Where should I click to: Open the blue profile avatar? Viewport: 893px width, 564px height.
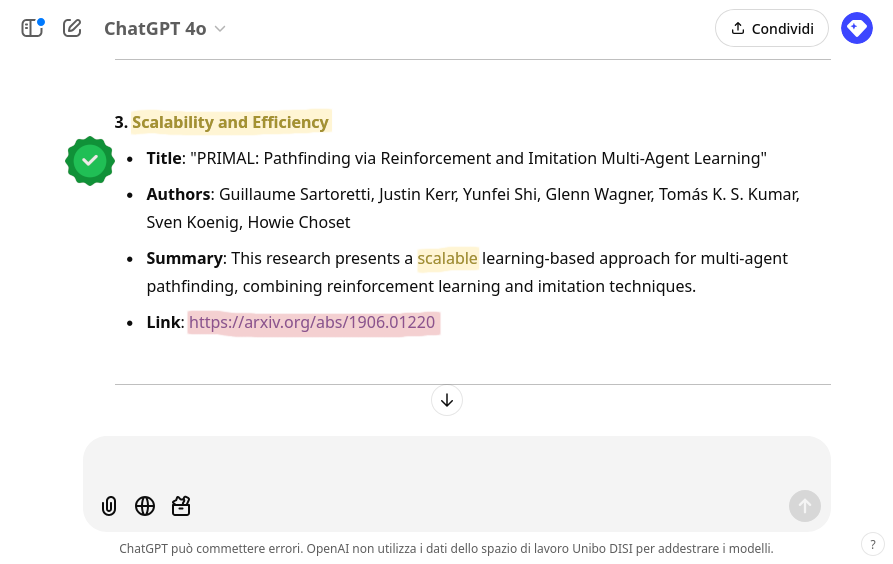pos(857,28)
